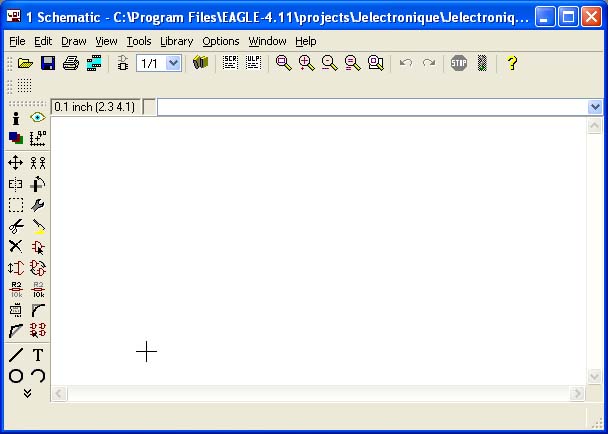Run a script with the SCR icon
Screen dimensions: 608x434
230,63
